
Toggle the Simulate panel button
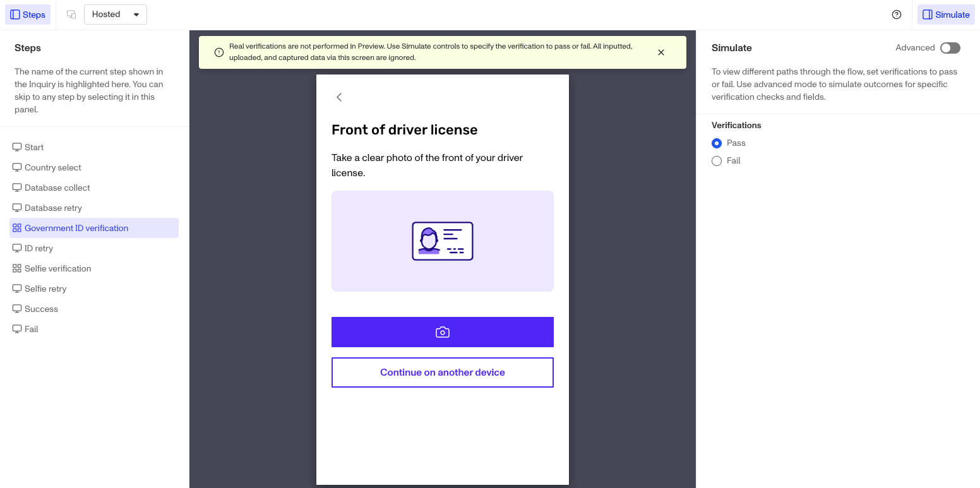(946, 15)
